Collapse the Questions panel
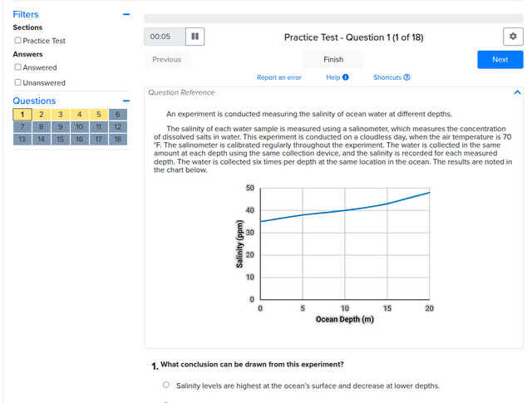The image size is (532, 403). [126, 101]
